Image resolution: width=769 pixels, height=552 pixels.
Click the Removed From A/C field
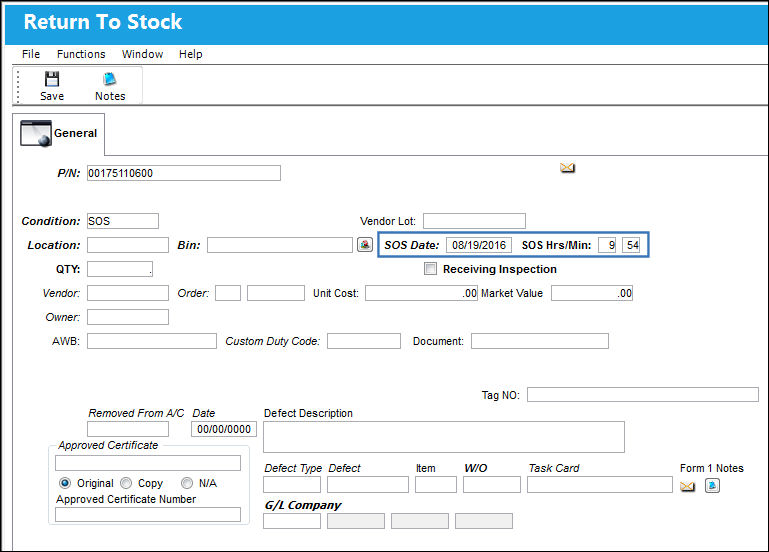[128, 429]
